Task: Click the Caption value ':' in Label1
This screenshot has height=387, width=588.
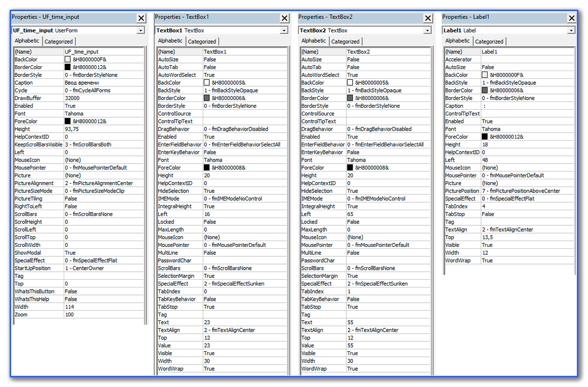Action: coord(528,106)
